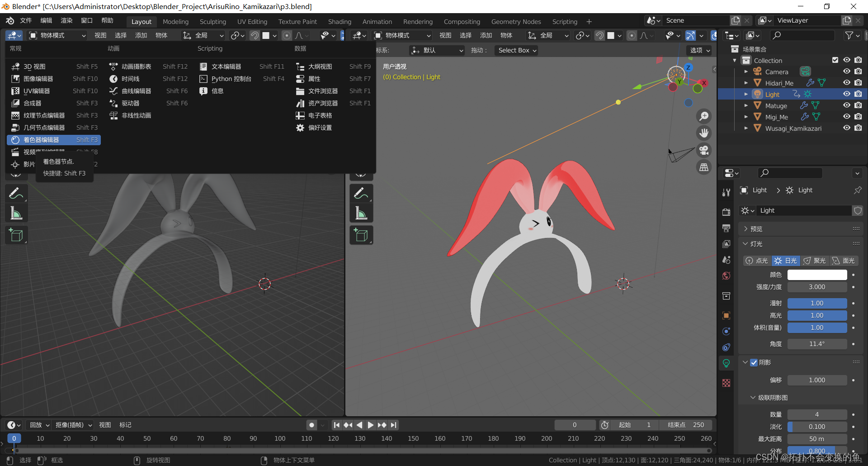
Task: Add a new workspace with plus icon
Action: pos(589,22)
